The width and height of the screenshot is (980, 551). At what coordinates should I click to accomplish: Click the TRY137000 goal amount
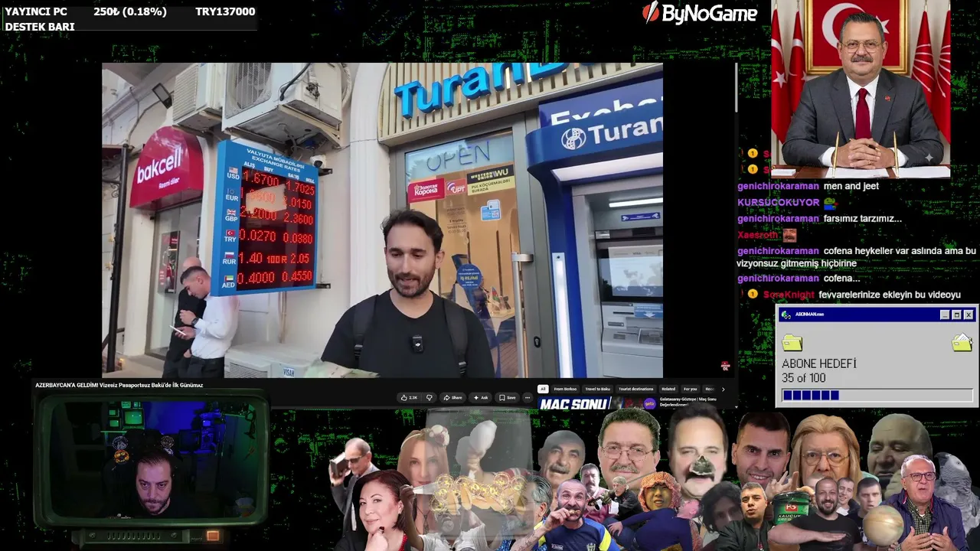click(x=225, y=11)
